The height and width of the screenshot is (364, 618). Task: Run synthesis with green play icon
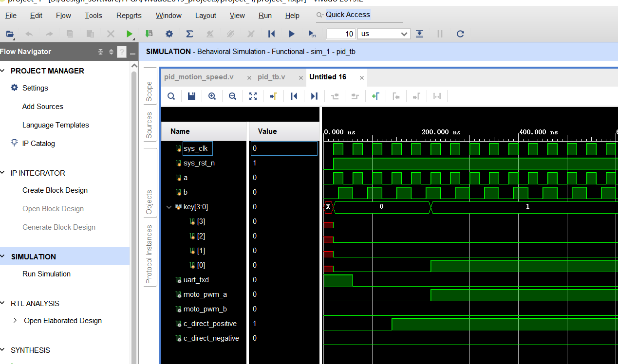pyautogui.click(x=130, y=34)
